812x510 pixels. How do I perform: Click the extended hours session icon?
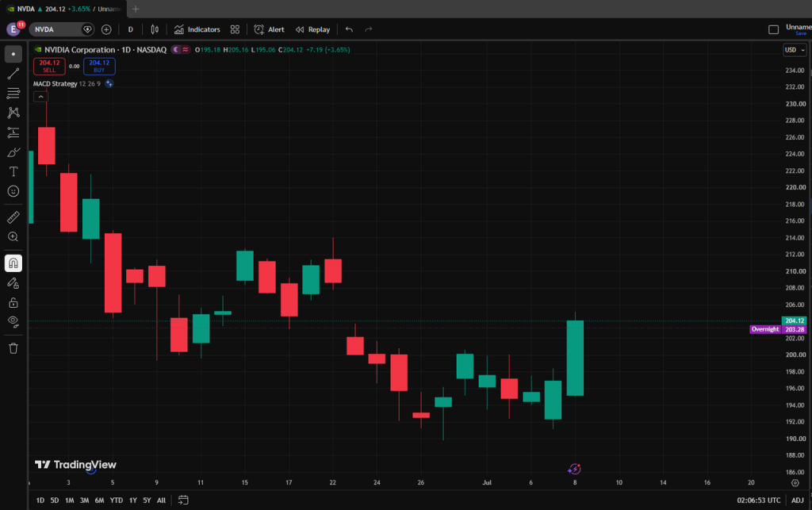(176, 50)
